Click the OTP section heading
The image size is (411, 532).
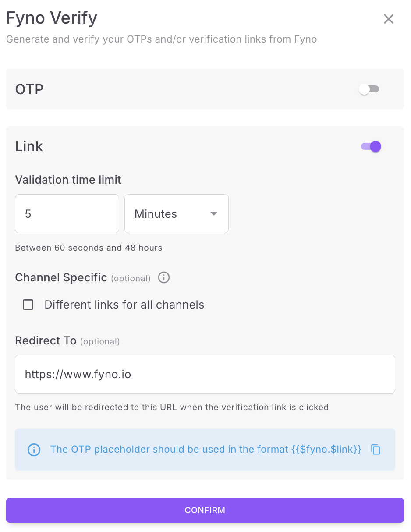coord(29,89)
